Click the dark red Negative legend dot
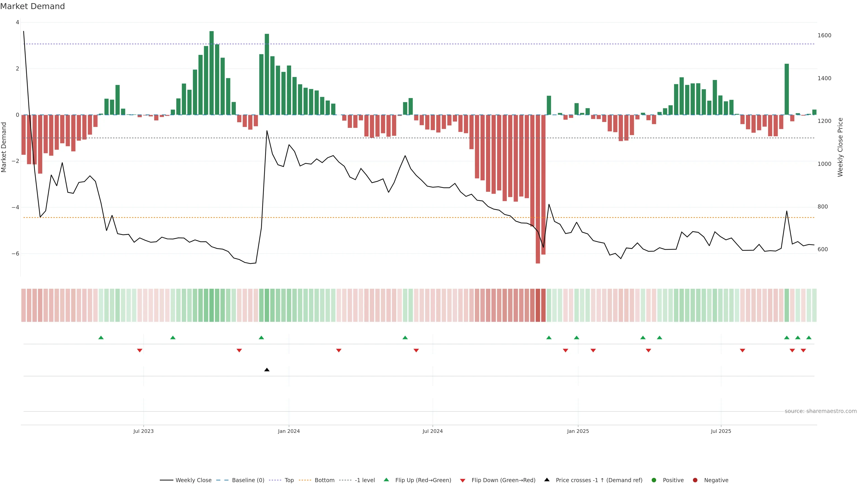 pos(695,480)
